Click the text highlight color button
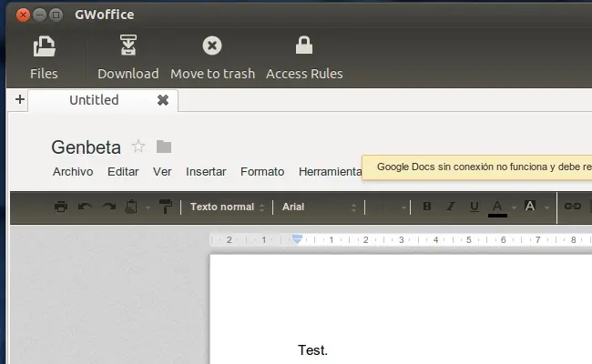 [530, 206]
